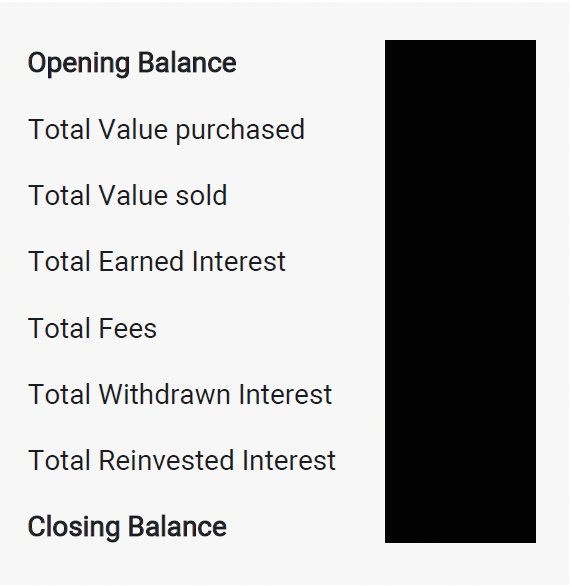This screenshot has width=572, height=587.
Task: Click "Balance" in the Closing Balance heading
Action: 177,526
